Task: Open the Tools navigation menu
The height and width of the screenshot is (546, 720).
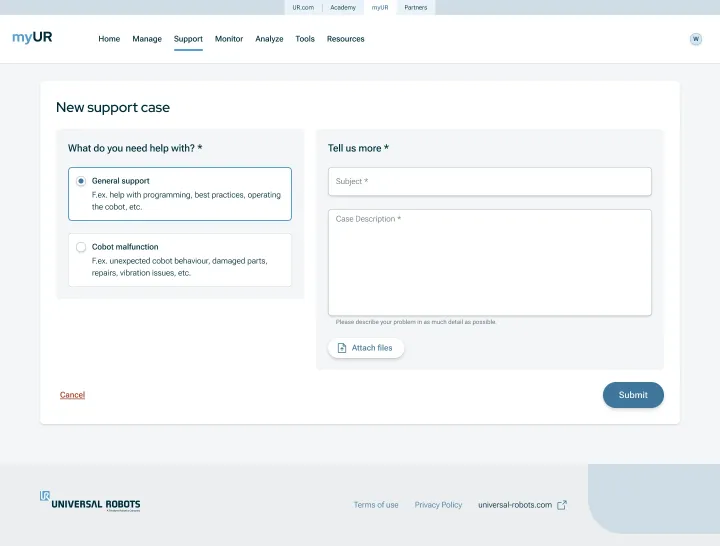Action: point(305,39)
